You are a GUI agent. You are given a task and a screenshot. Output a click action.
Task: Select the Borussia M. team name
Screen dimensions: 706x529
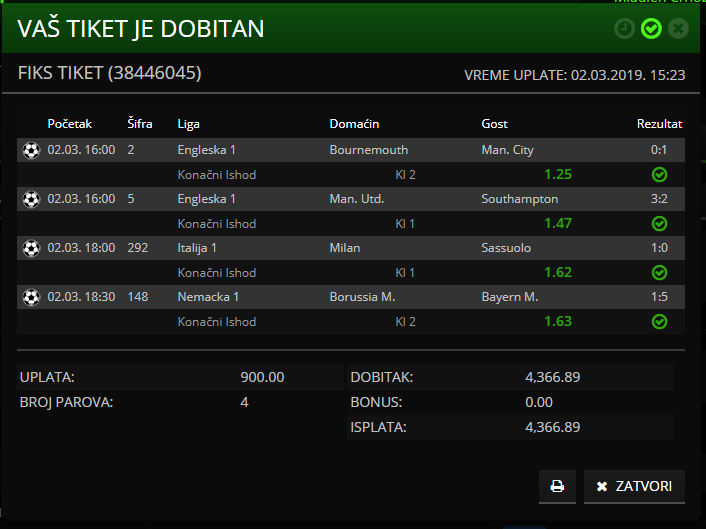362,297
